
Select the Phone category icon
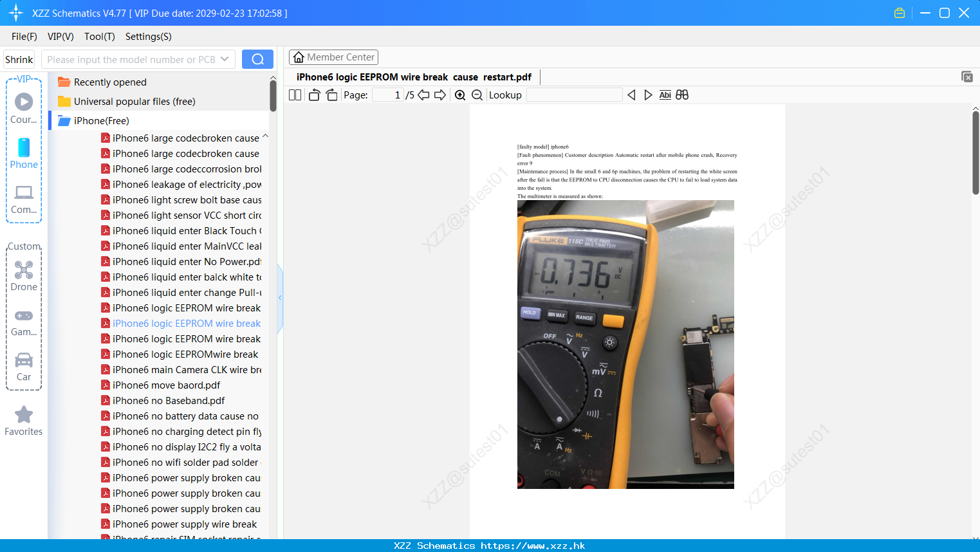tap(24, 154)
